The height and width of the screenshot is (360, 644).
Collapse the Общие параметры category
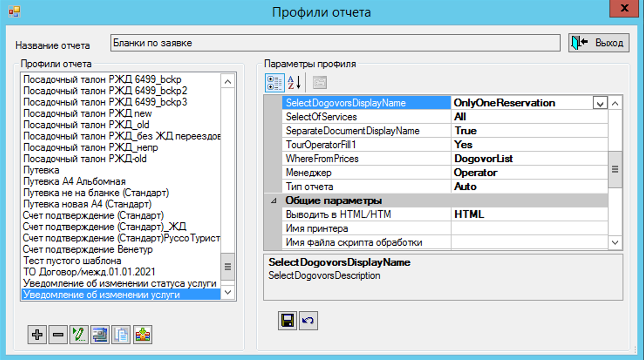pyautogui.click(x=274, y=200)
